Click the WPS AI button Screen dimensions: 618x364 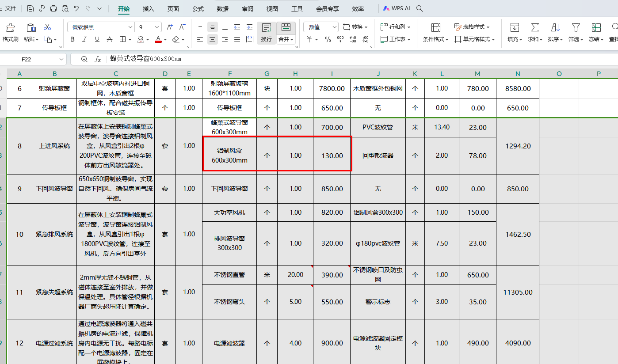(396, 8)
